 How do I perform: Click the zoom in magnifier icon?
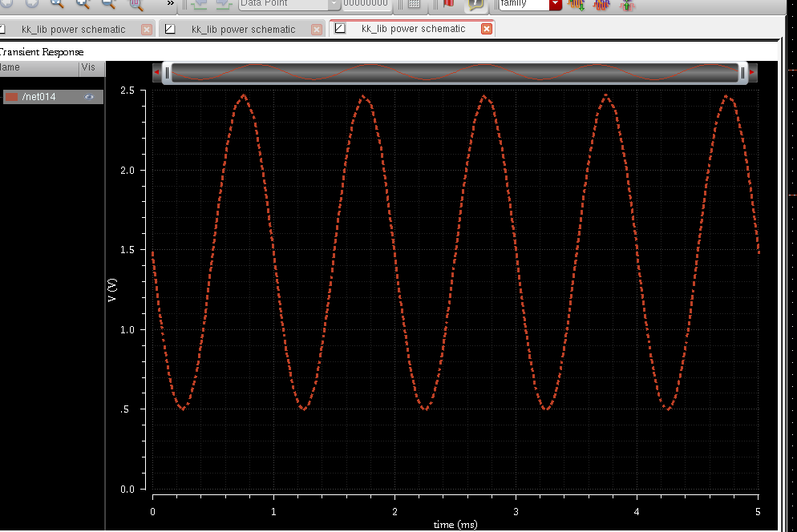(83, 3)
